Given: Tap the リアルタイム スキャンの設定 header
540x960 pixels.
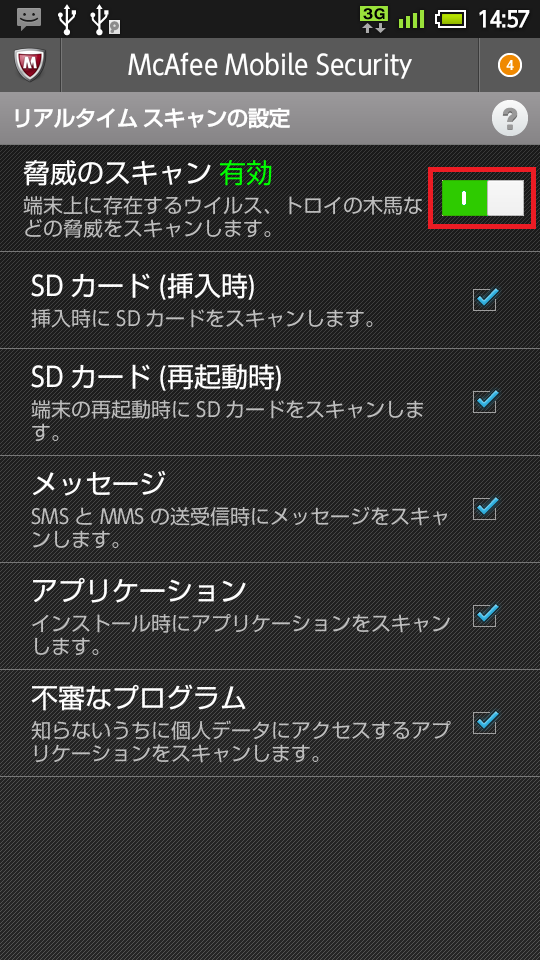Looking at the screenshot, I should 151,118.
